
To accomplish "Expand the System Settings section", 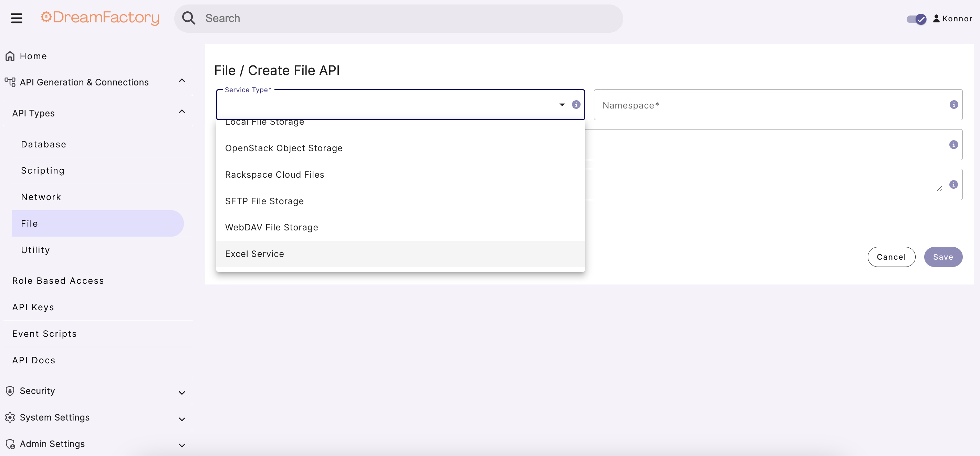I will 182,419.
